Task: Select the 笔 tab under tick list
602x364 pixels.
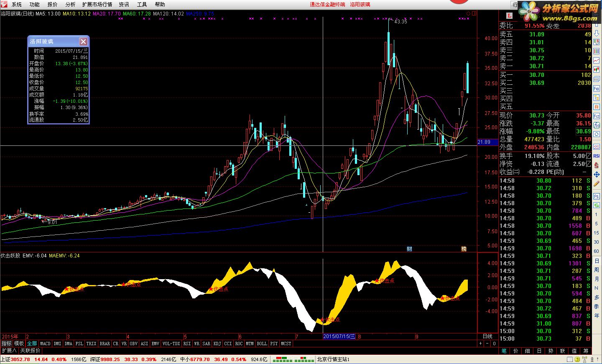Action: 504,351
